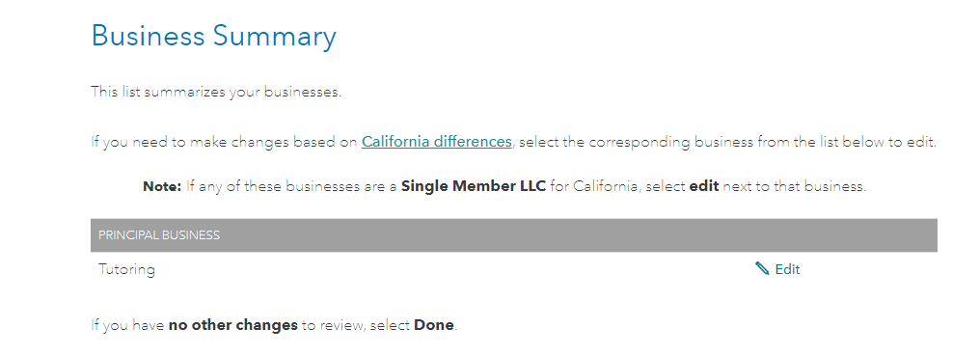Click the word California in the note line
The image size is (980, 356).
click(607, 186)
